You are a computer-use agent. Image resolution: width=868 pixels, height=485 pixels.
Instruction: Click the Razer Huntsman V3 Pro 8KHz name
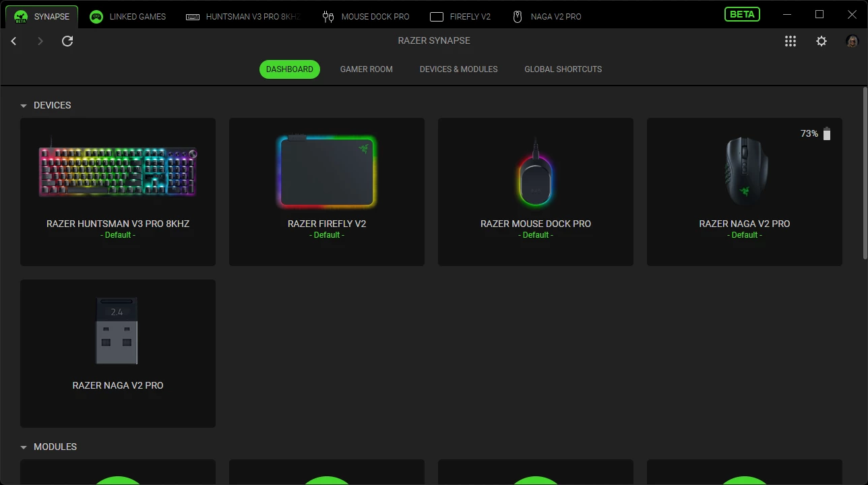118,224
